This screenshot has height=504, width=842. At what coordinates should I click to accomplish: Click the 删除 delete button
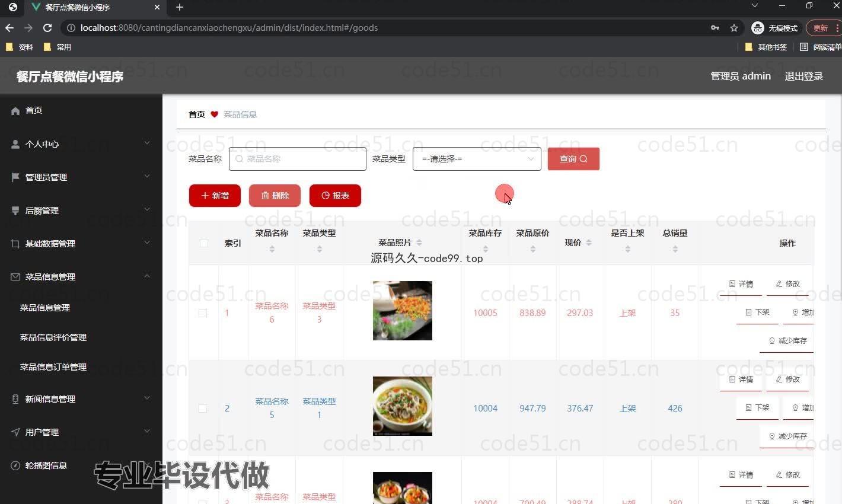click(275, 196)
